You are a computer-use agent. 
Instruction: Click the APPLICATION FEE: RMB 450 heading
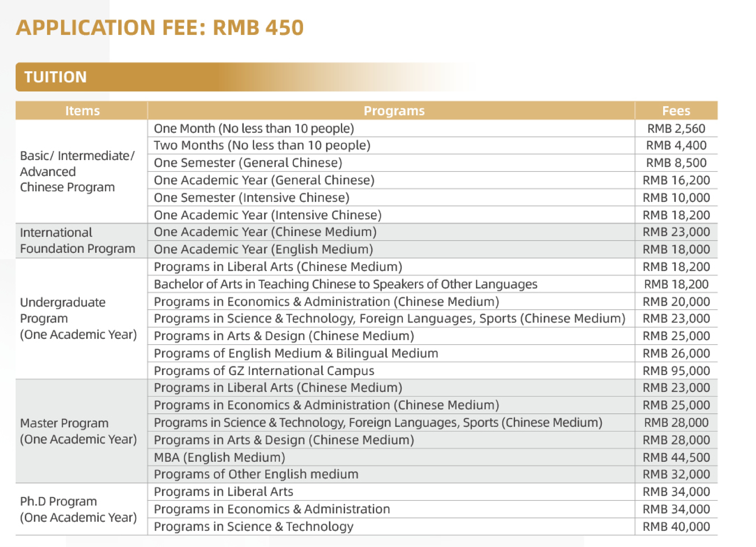pyautogui.click(x=160, y=27)
